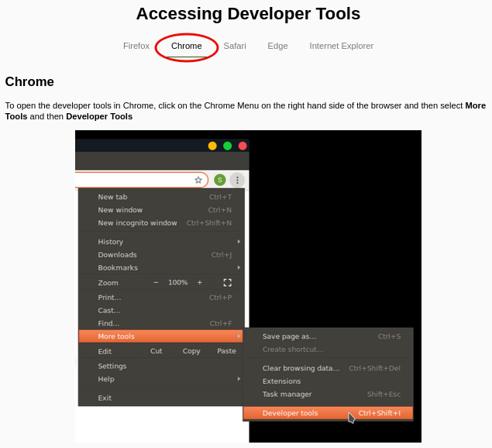This screenshot has width=492, height=448.
Task: Choose Save page as... entry
Action: click(x=329, y=336)
